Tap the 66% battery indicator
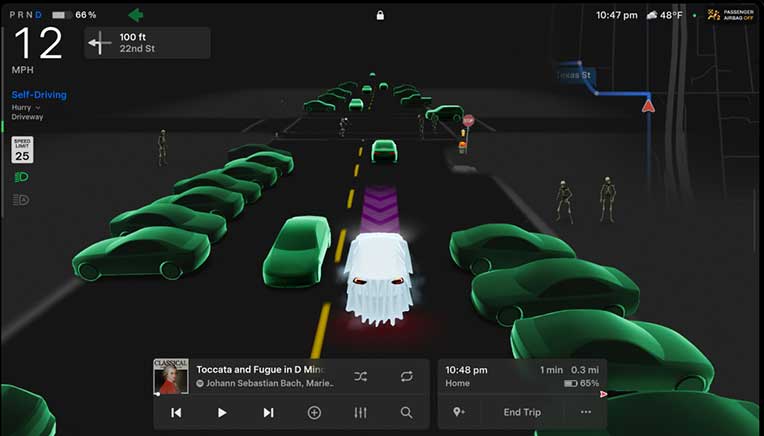The width and height of the screenshot is (764, 436). (74, 15)
